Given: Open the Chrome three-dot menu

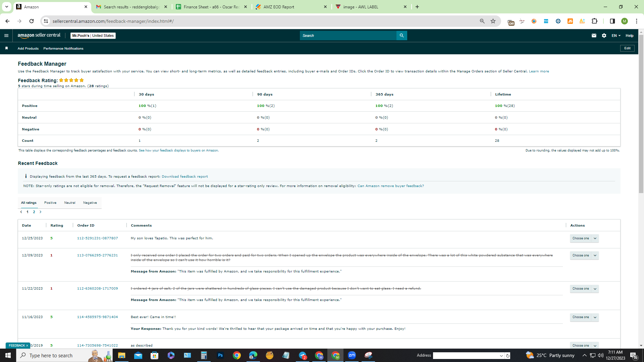Looking at the screenshot, I should click(637, 21).
